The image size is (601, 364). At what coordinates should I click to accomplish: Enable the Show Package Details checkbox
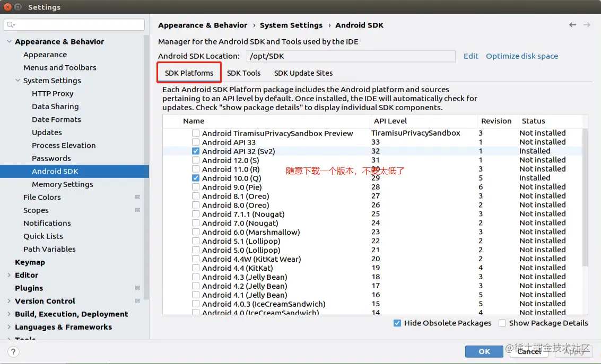pos(502,323)
